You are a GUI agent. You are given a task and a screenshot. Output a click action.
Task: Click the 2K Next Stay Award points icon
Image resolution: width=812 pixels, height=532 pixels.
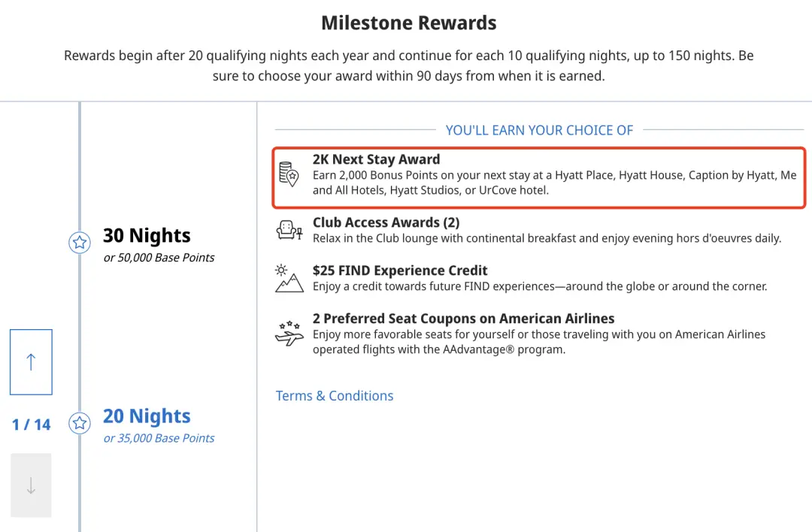point(289,174)
